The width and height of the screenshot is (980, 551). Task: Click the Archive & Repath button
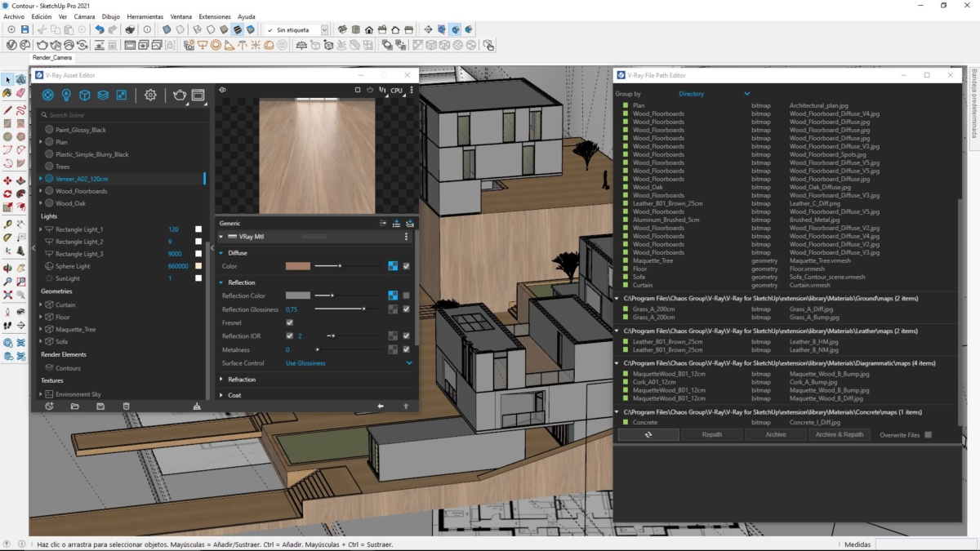839,435
